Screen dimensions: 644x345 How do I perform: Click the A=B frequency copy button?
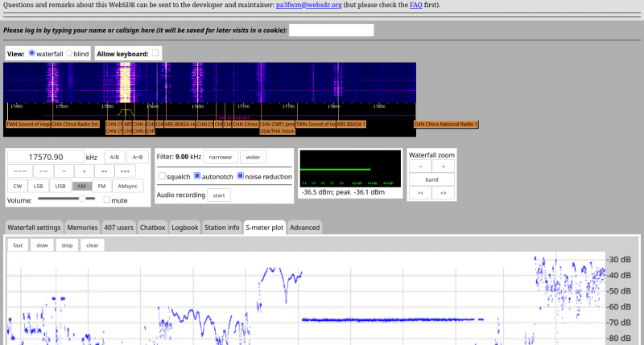[137, 157]
